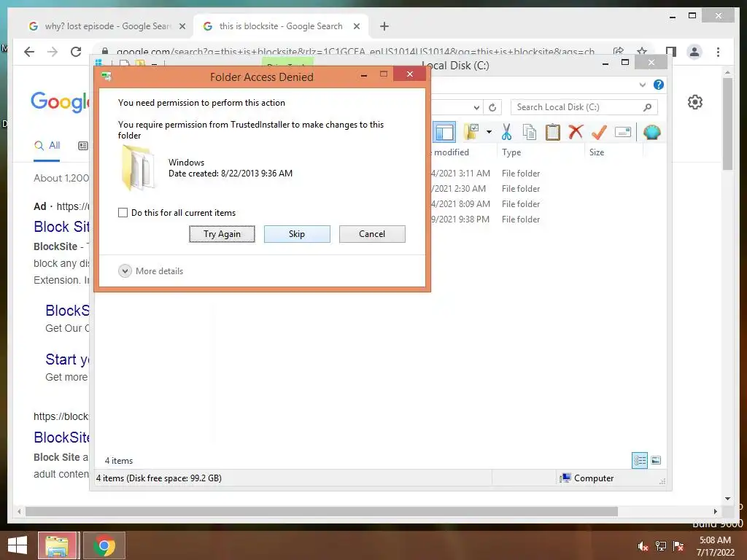The image size is (747, 560).
Task: Close the 'this is blocksite' tab
Action: pyautogui.click(x=356, y=27)
